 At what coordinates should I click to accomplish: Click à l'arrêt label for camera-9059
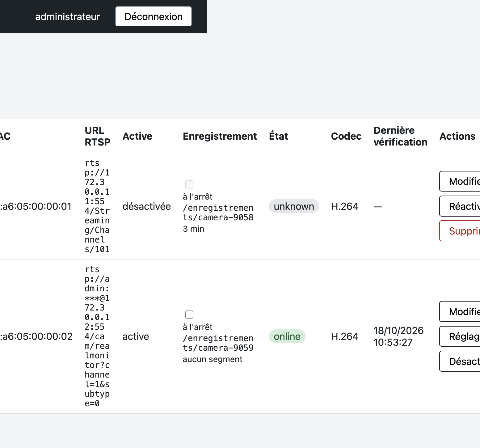coord(198,327)
